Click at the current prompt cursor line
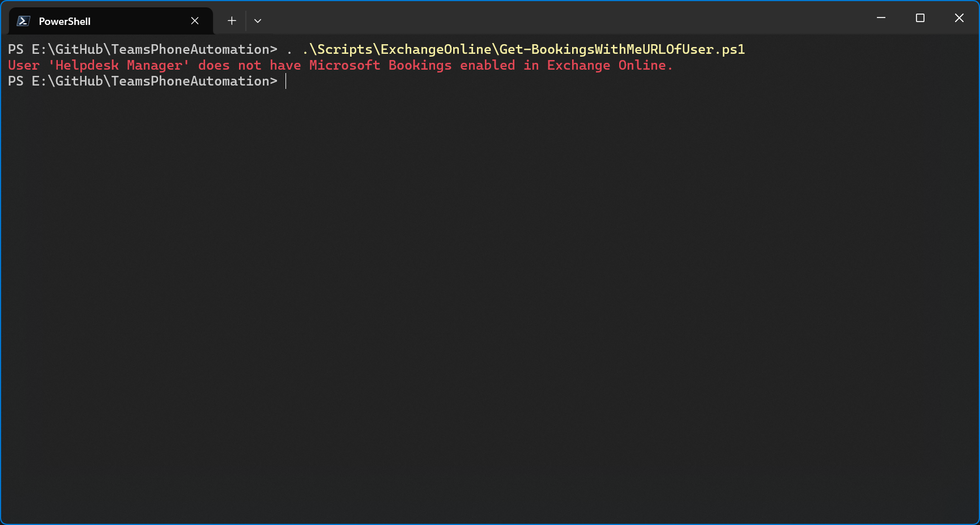980x525 pixels. point(286,81)
